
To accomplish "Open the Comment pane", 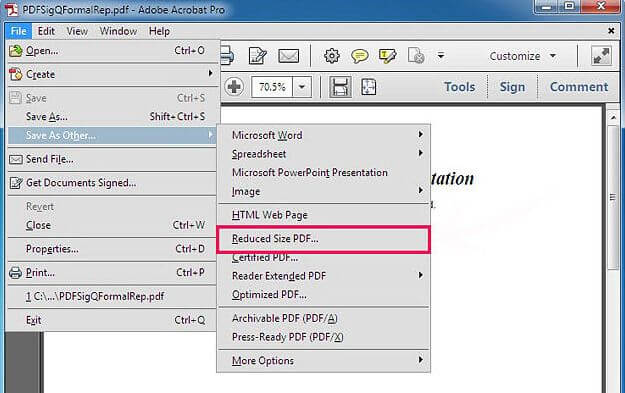I will click(579, 87).
